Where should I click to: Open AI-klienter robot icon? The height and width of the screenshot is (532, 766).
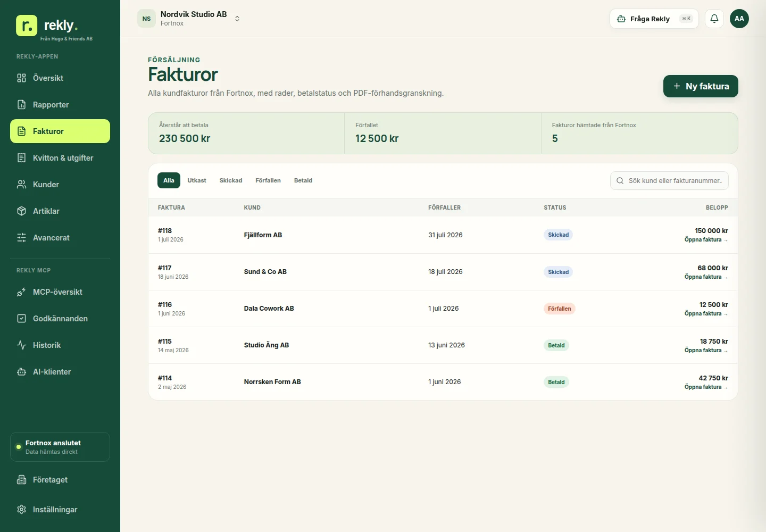pos(21,372)
